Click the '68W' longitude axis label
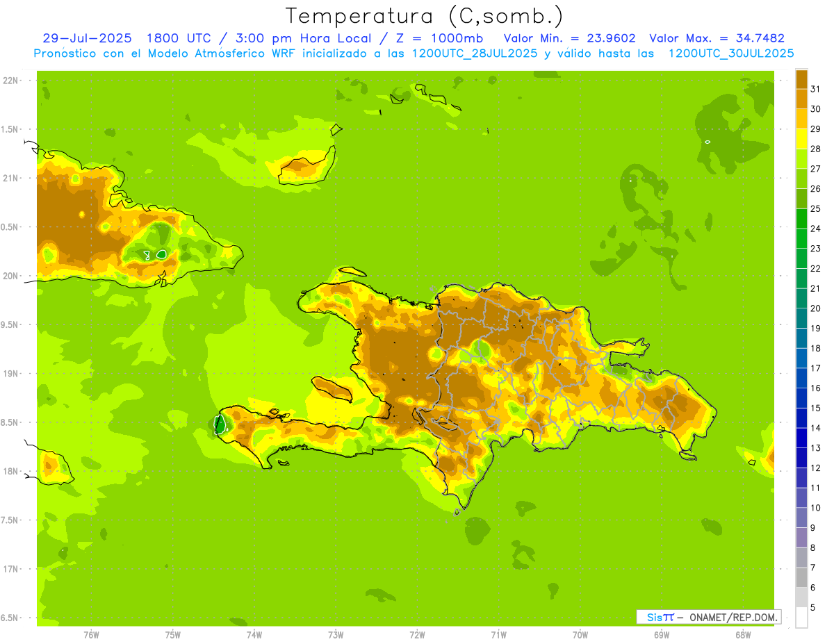834x644 pixels. tap(743, 635)
